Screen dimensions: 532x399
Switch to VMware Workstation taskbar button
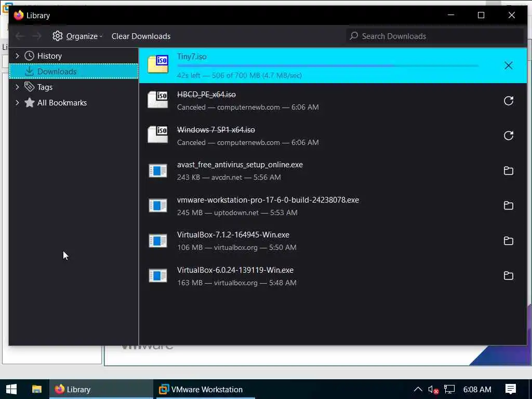tap(205, 389)
